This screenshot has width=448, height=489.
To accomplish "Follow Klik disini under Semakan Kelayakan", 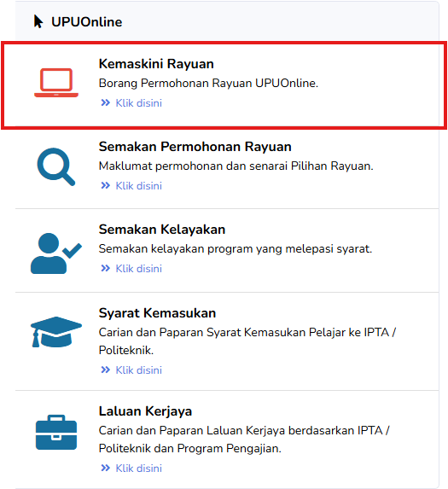I will (139, 269).
